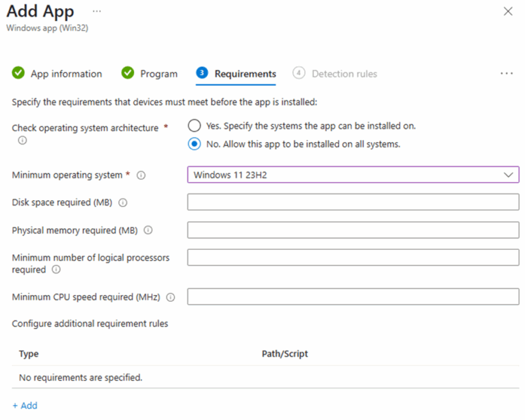
Task: Click + Add to add requirement rule
Action: tap(25, 406)
